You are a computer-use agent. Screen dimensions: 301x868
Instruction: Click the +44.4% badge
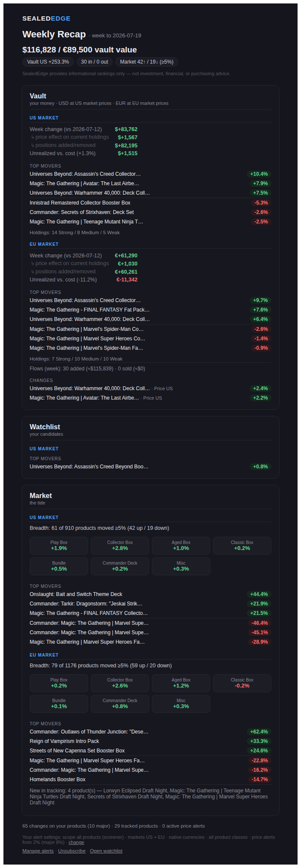pos(259,594)
